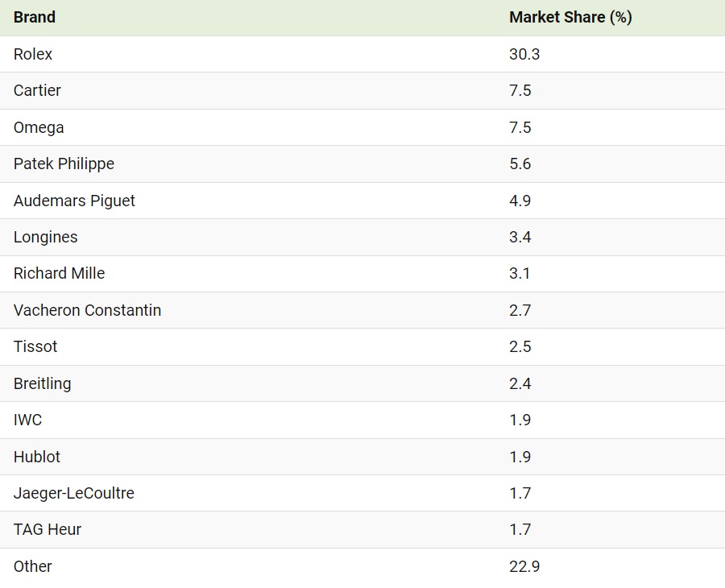This screenshot has height=588, width=725.
Task: Click the Jaeger-LeCoultre brand name
Action: [74, 493]
